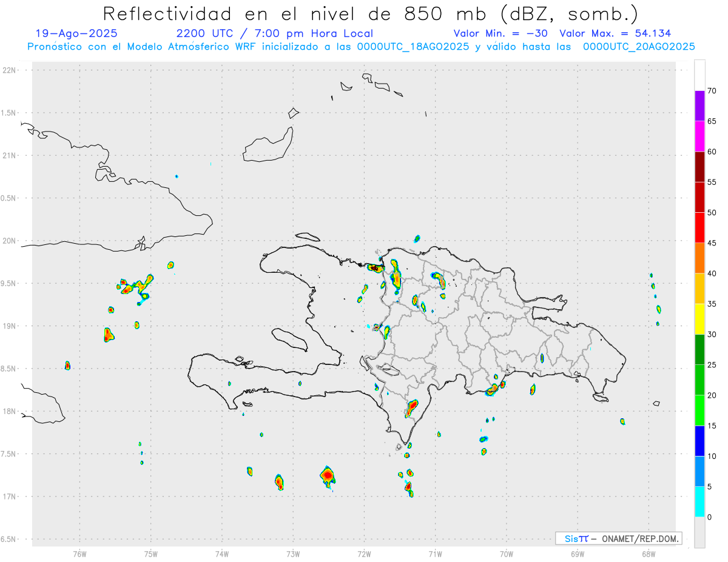Click the '60' color bar label

click(x=712, y=152)
